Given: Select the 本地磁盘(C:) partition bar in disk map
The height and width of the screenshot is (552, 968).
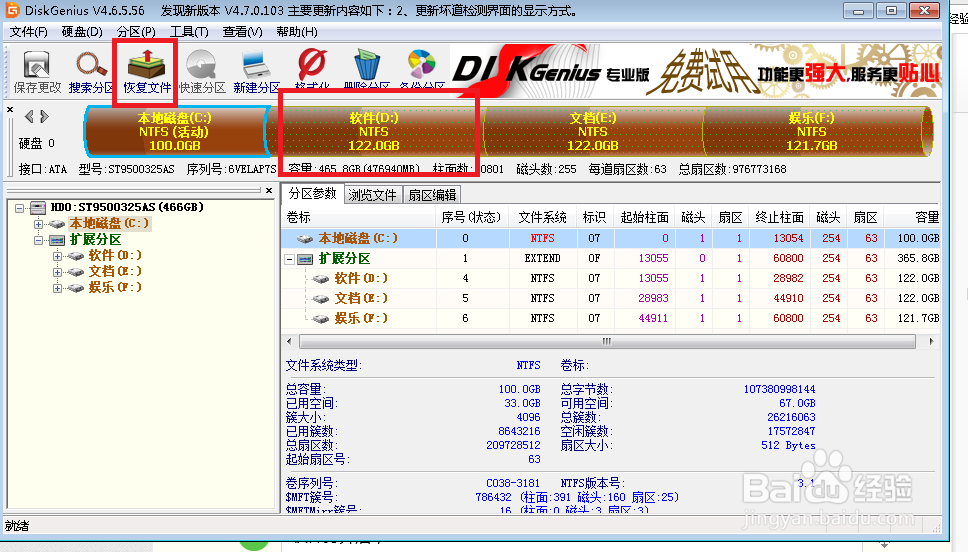Looking at the screenshot, I should click(175, 131).
